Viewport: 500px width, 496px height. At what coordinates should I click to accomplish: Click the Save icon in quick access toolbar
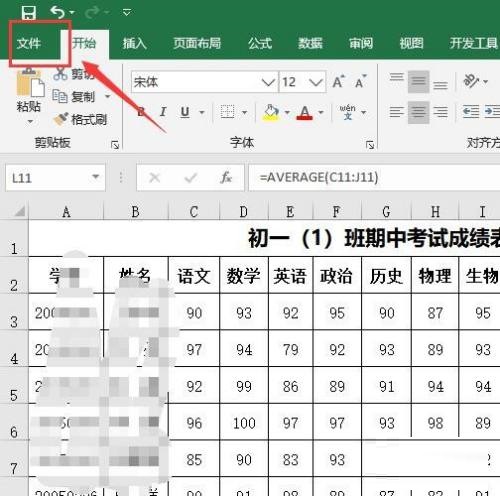[28, 13]
